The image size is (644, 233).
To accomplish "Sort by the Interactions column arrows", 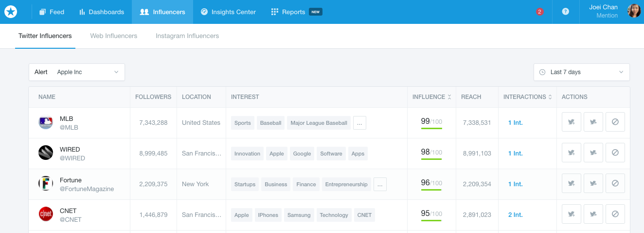I will tap(550, 97).
